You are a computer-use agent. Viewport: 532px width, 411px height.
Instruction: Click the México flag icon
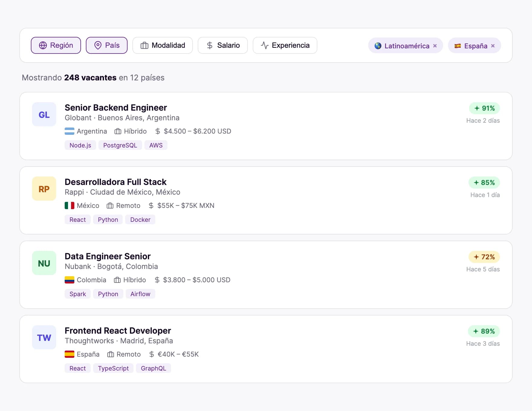[x=70, y=205]
